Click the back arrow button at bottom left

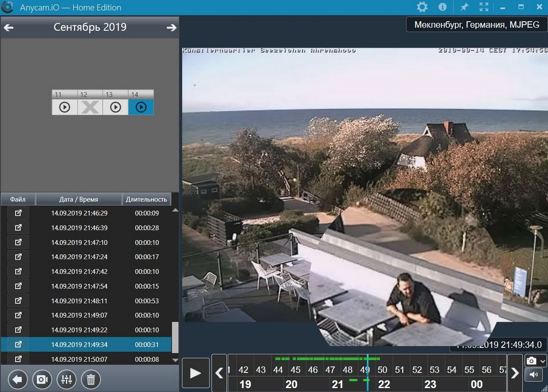(18, 379)
